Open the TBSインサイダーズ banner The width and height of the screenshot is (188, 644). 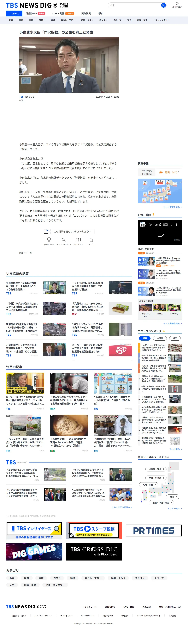(34, 530)
